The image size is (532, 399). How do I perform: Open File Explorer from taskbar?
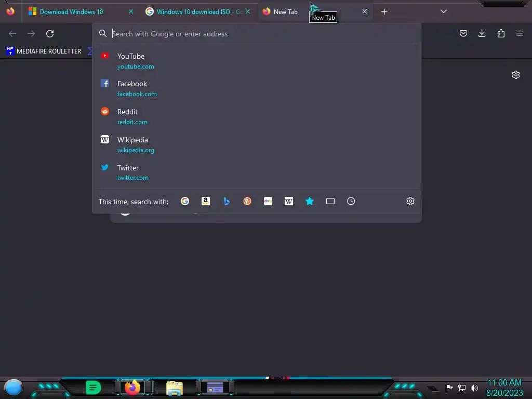pos(175,388)
